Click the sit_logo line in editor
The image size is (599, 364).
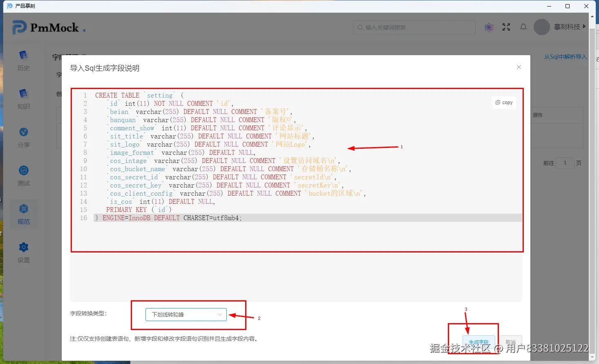[208, 144]
